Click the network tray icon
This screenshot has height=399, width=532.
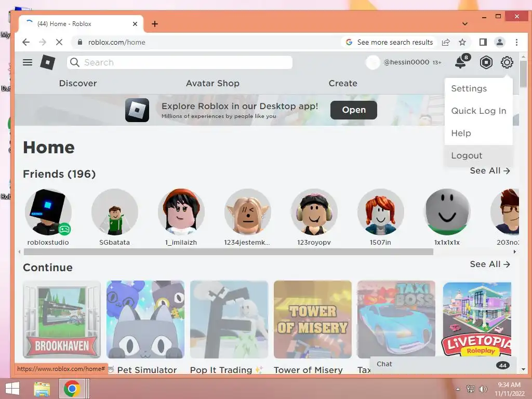pyautogui.click(x=470, y=389)
